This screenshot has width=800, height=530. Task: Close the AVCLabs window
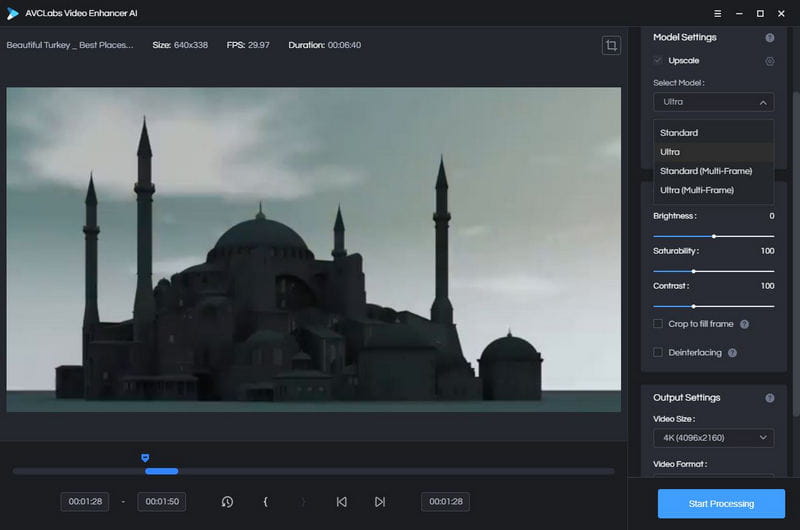pyautogui.click(x=781, y=14)
